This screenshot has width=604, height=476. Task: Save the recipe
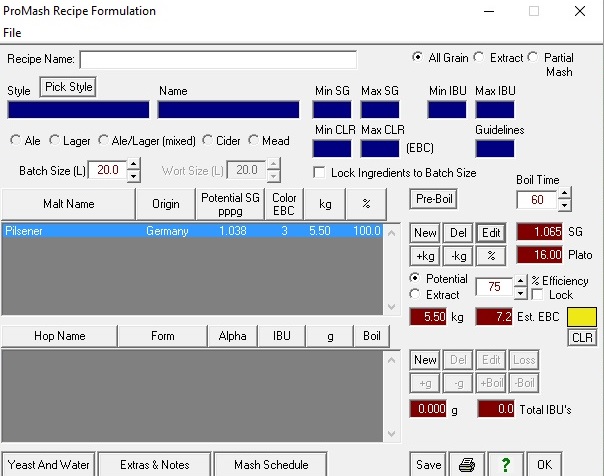pos(428,464)
